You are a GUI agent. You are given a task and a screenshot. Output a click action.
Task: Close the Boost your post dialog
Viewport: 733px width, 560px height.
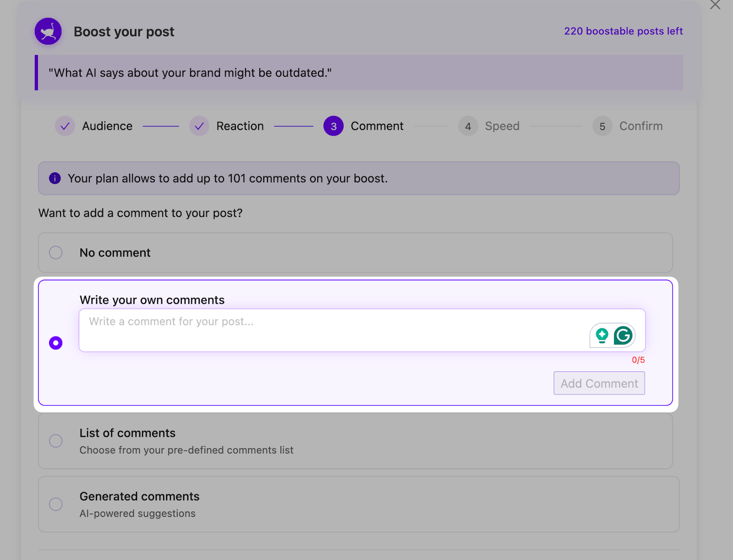[715, 5]
